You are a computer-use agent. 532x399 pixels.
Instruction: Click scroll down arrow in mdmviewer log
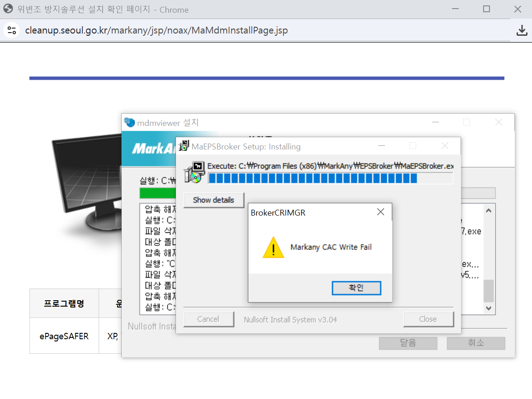coord(489,308)
